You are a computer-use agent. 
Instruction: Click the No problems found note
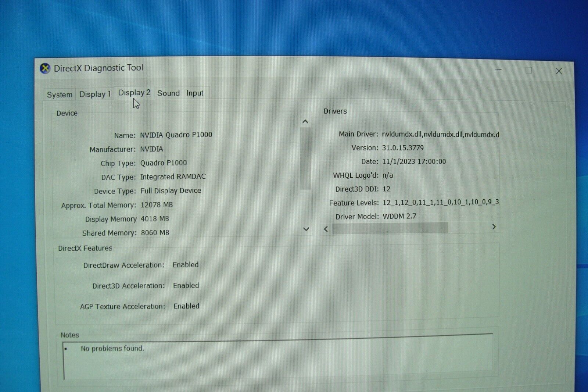[112, 348]
